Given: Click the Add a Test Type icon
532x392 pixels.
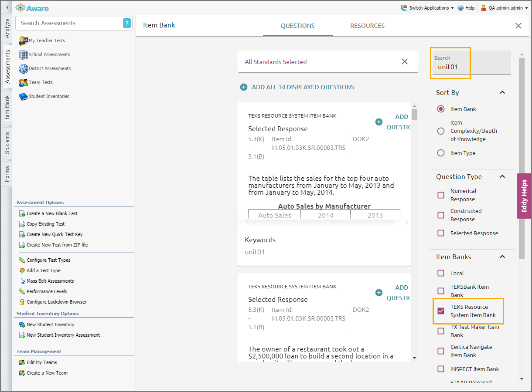Looking at the screenshot, I should [22, 270].
